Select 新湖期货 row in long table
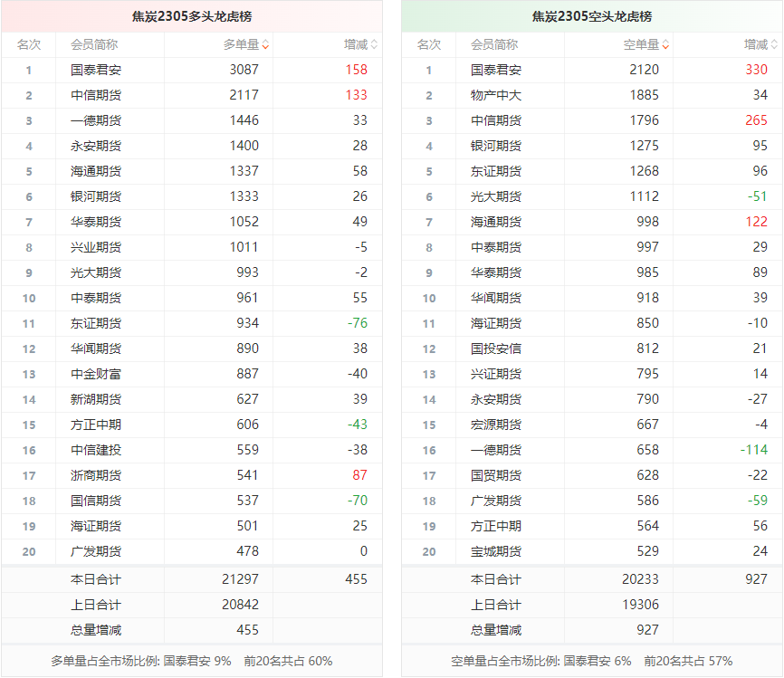Viewport: 784px width, 678px height. 96,399
